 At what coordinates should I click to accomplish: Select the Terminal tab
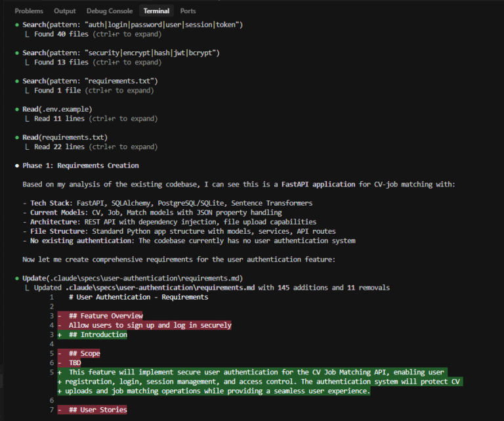156,11
